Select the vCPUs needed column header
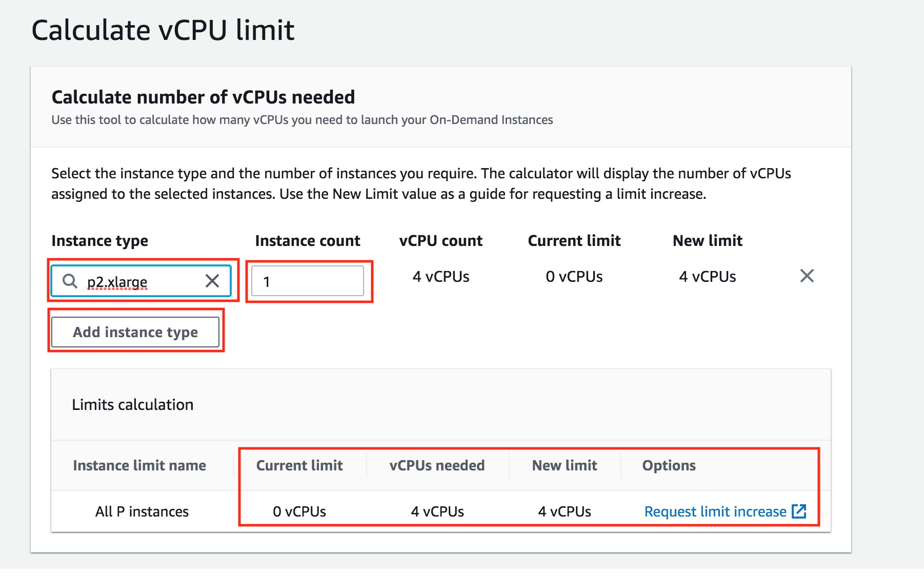 point(437,465)
